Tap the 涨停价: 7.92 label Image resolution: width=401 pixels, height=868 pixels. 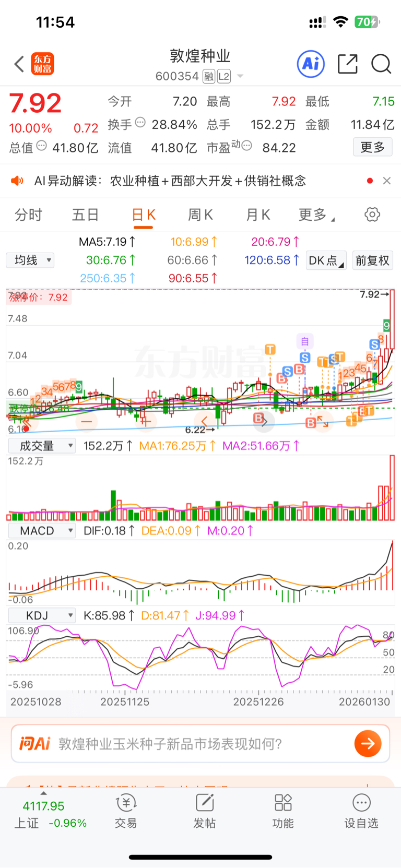[39, 298]
